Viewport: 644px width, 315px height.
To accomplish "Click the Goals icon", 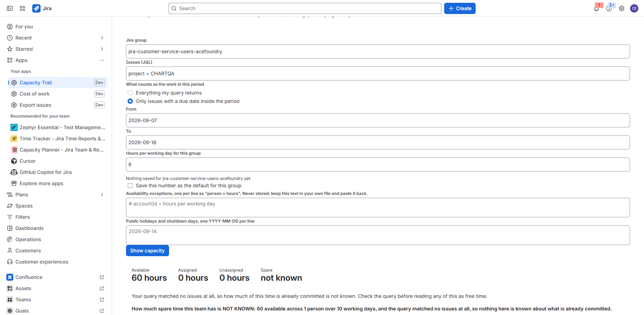I will click(10, 311).
